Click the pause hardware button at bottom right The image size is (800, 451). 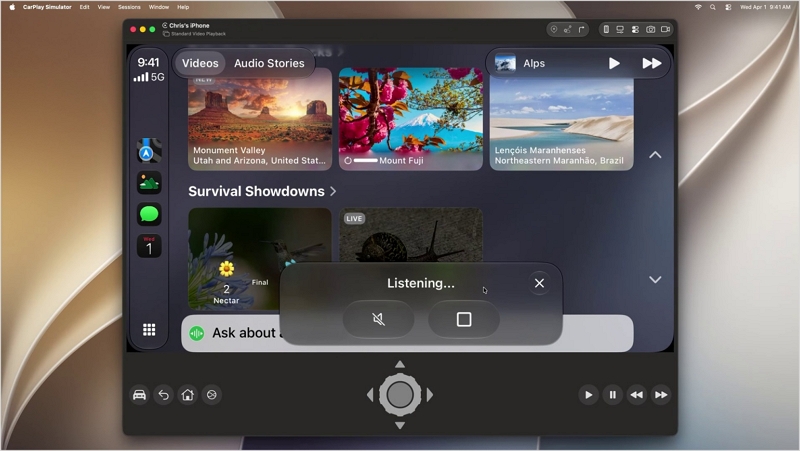[x=612, y=395]
